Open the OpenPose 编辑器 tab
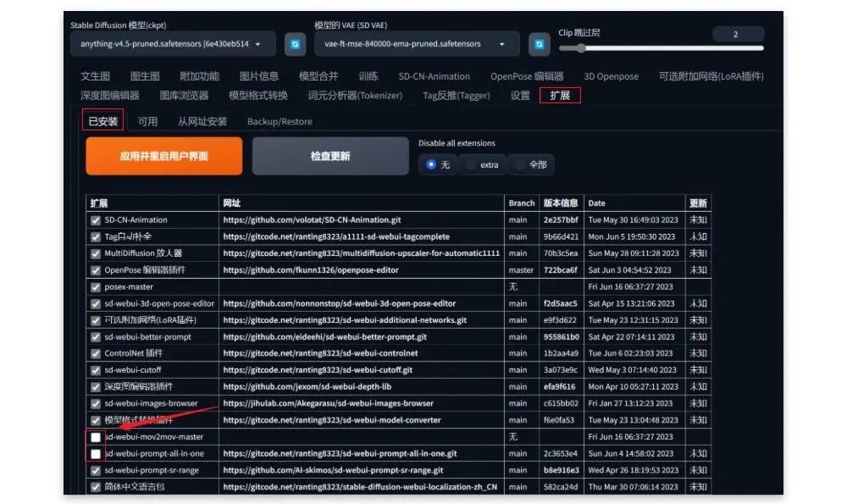The height and width of the screenshot is (504, 847). coord(526,76)
